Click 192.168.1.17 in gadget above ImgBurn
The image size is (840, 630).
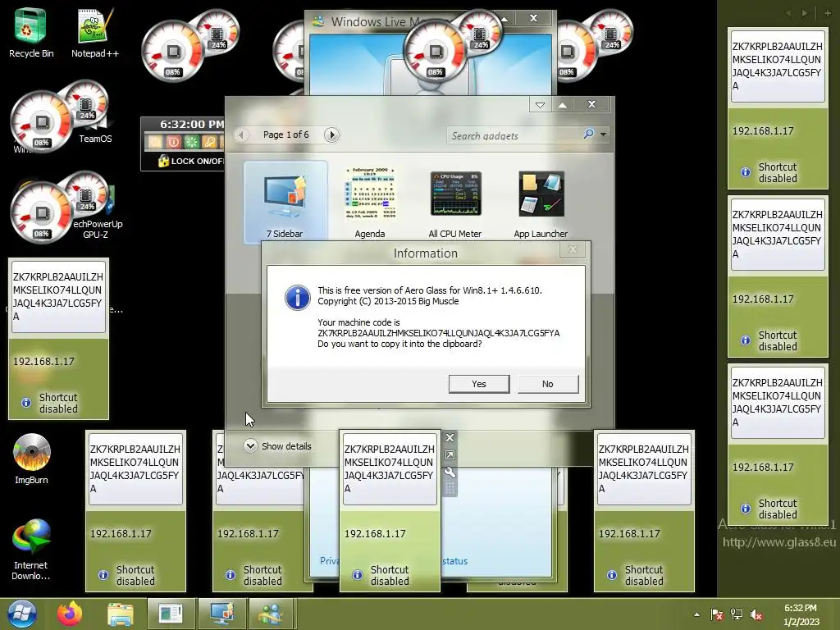[x=43, y=362]
